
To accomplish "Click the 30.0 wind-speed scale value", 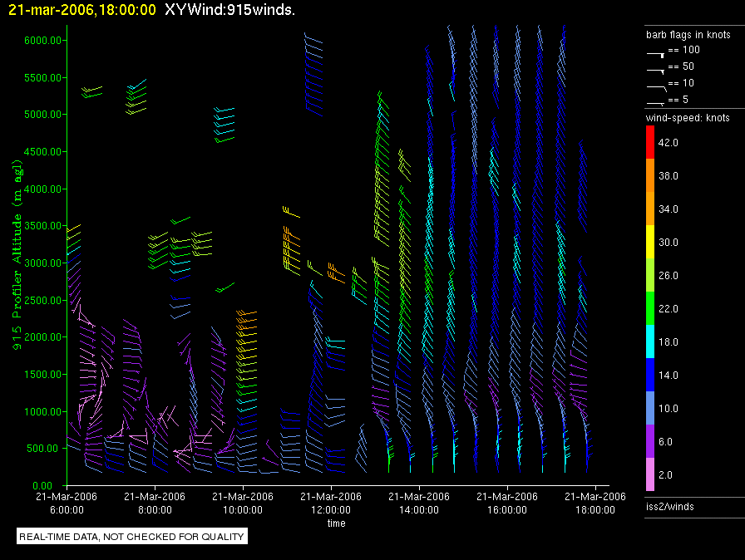I will pyautogui.click(x=668, y=242).
